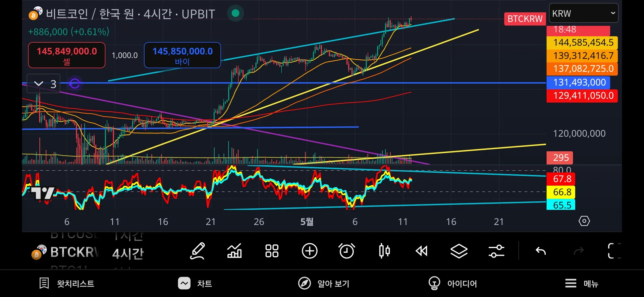Open the alarm clock alert icon
Screen dimensions: 644x297
click(347, 251)
